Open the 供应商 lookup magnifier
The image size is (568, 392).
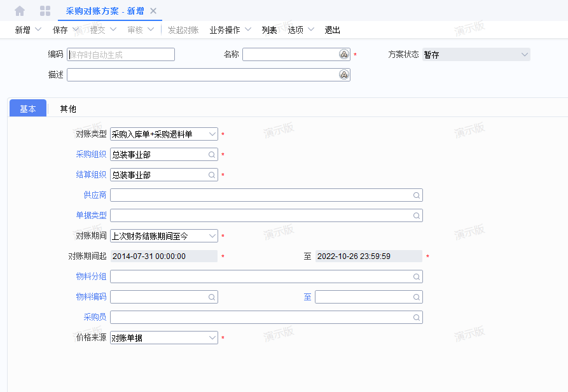coord(417,195)
